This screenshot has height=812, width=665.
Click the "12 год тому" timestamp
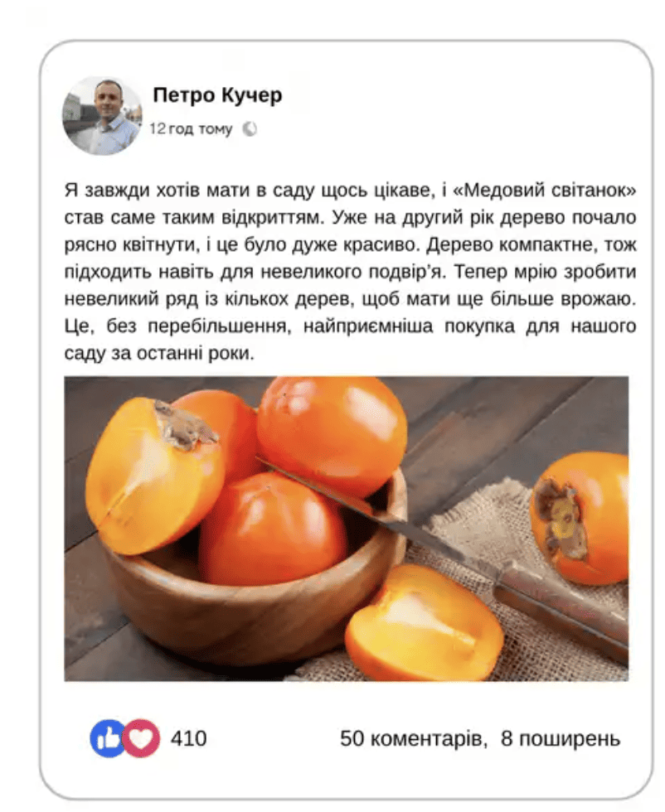[x=191, y=128]
